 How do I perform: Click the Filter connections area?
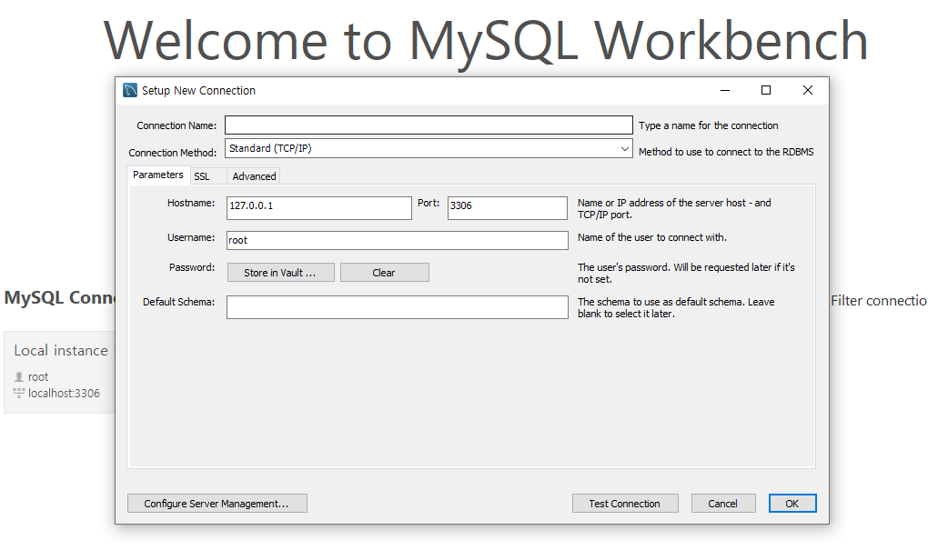[x=876, y=300]
